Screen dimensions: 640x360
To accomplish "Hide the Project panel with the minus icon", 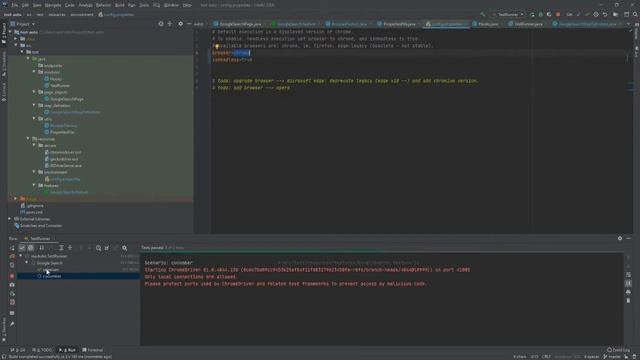I will (x=189, y=24).
